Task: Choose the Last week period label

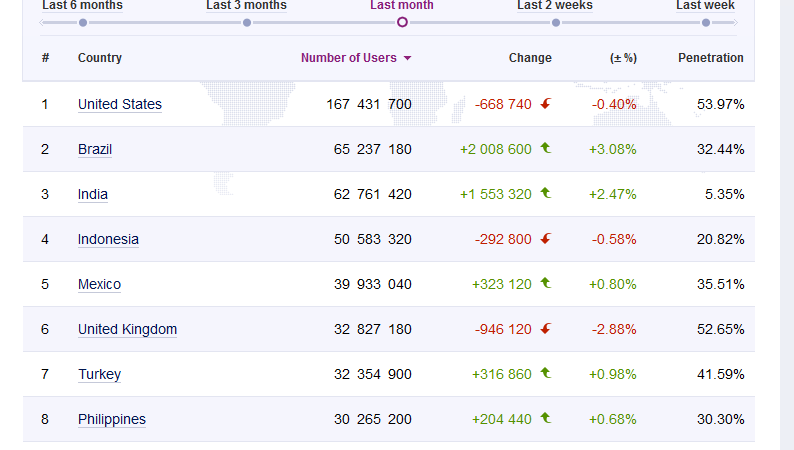Action: 705,5
